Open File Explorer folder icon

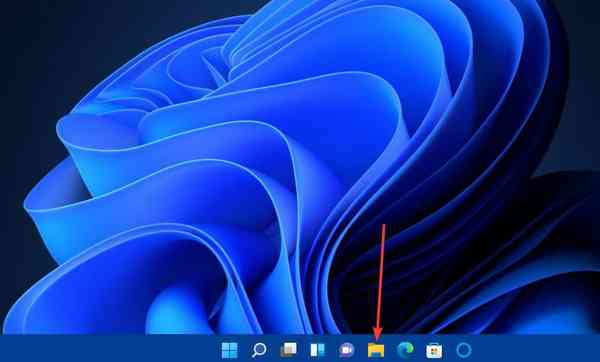(x=376, y=350)
